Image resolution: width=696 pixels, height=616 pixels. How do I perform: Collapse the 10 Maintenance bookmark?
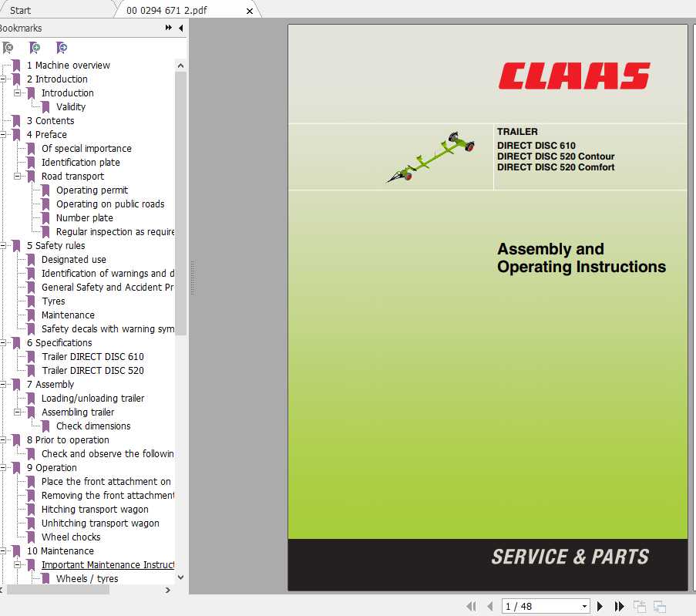2,551
